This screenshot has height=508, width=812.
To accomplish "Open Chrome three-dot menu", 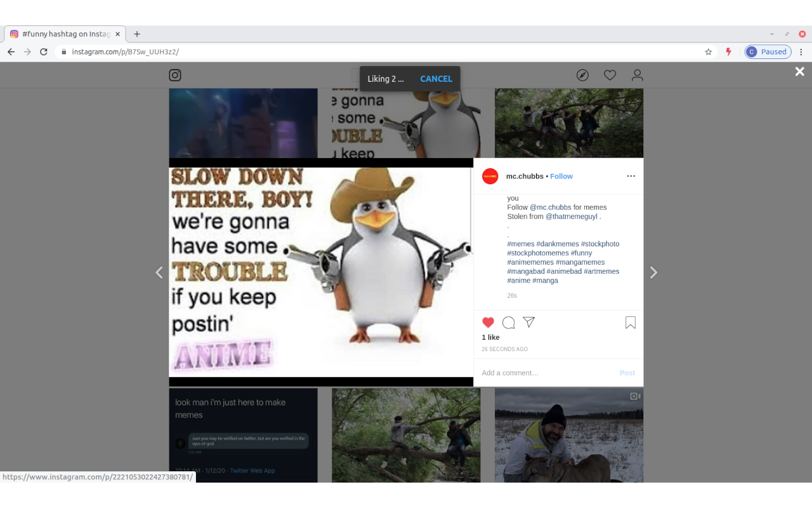I will [x=801, y=52].
